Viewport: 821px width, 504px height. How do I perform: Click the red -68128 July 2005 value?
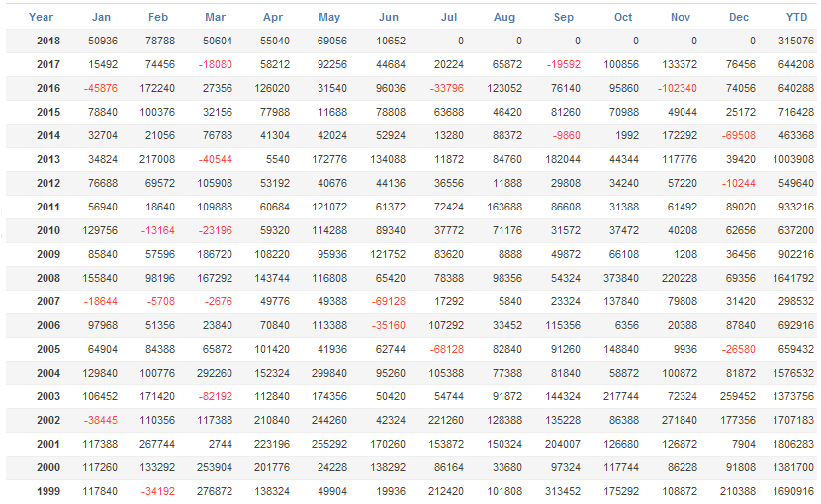click(x=447, y=349)
